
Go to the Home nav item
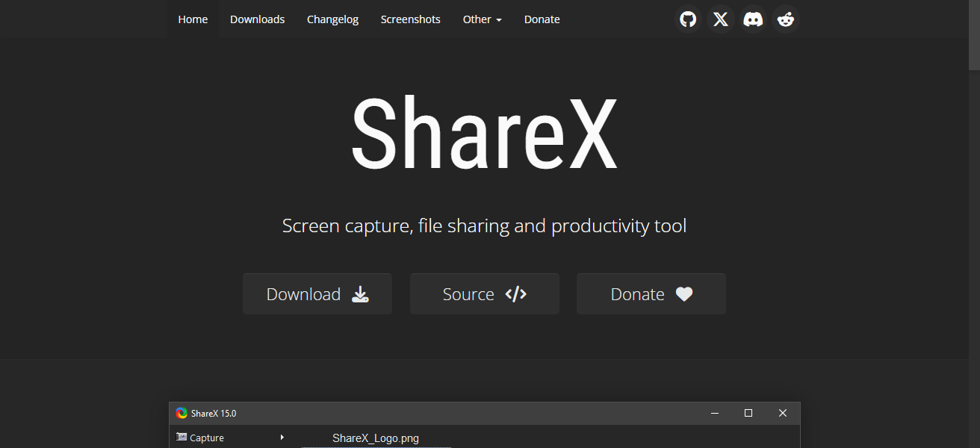click(x=193, y=19)
